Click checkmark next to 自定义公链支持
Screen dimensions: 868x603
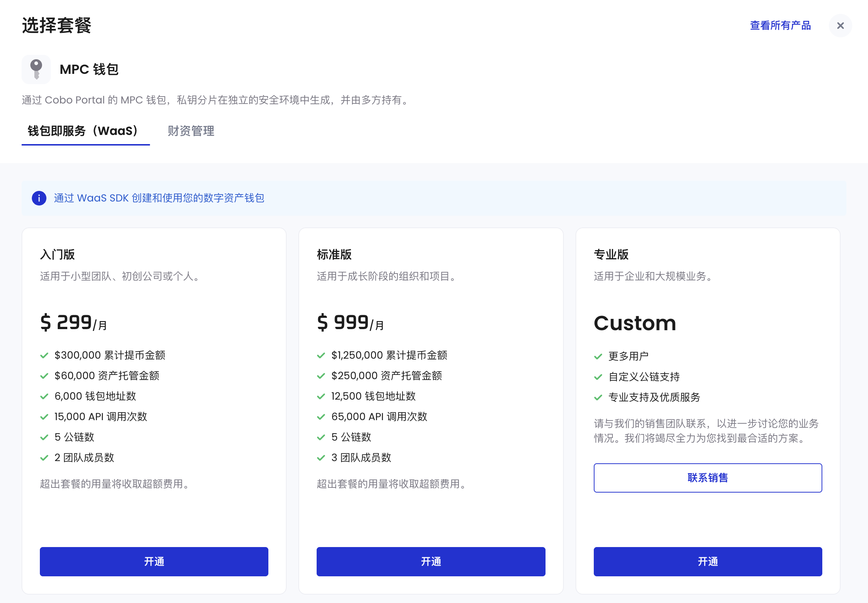[598, 377]
